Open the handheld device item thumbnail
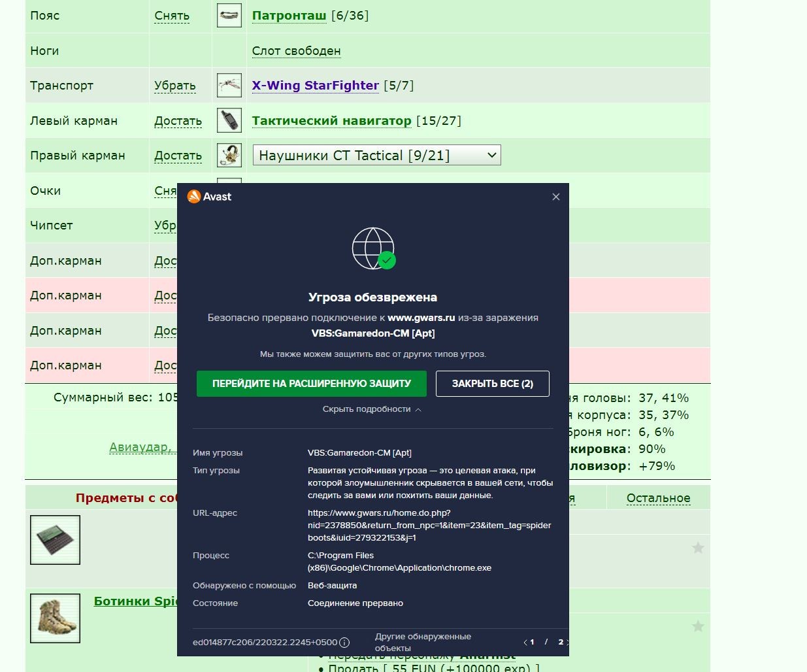The height and width of the screenshot is (672, 807). (55, 540)
